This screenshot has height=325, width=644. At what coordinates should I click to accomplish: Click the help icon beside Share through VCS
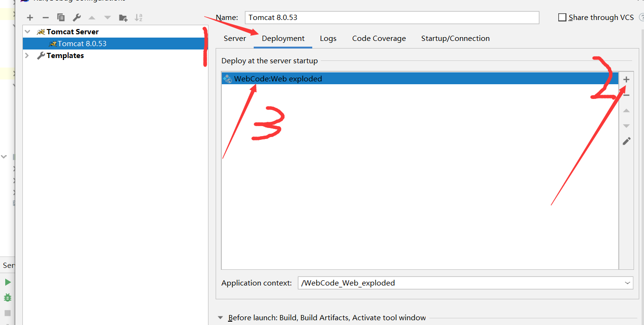click(642, 17)
